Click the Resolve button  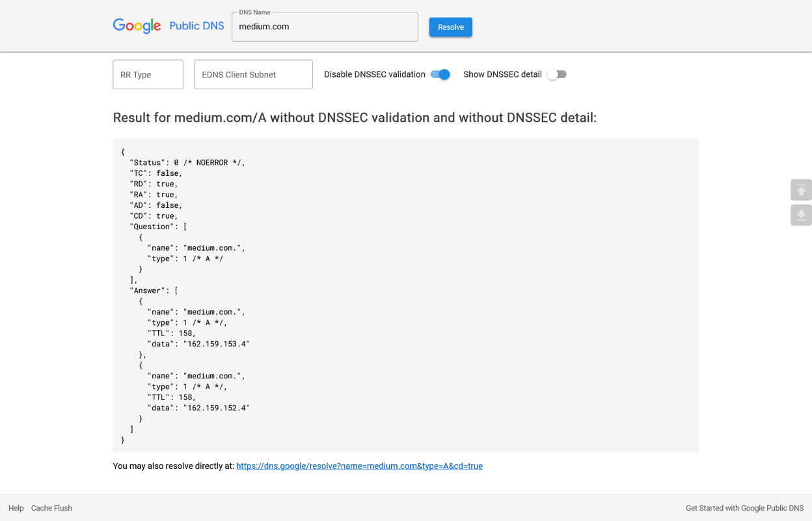pyautogui.click(x=451, y=27)
